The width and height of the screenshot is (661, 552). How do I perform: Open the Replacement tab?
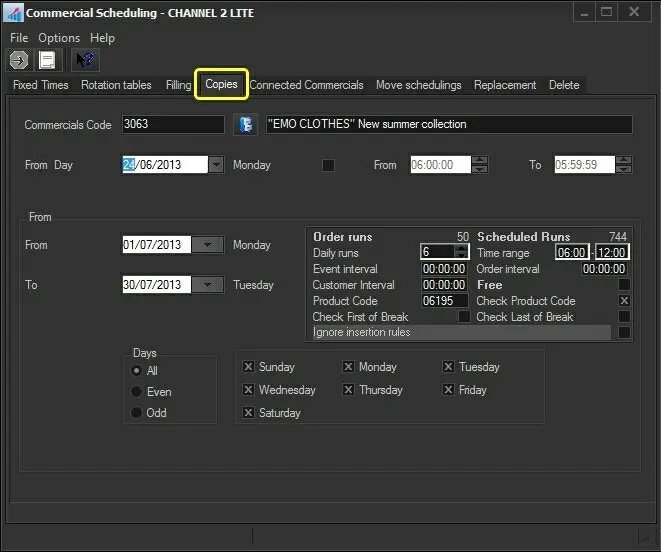[505, 85]
